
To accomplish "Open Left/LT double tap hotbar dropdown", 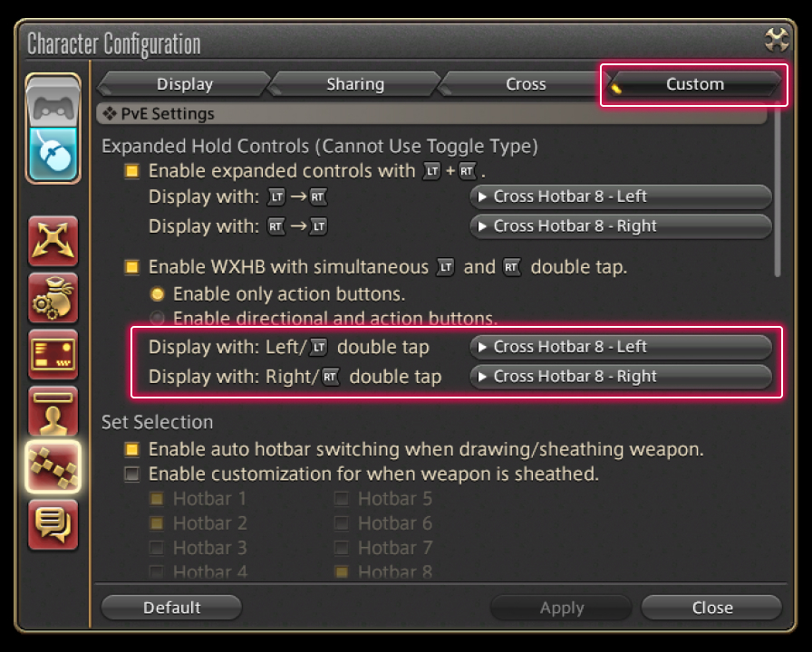I will tap(621, 347).
